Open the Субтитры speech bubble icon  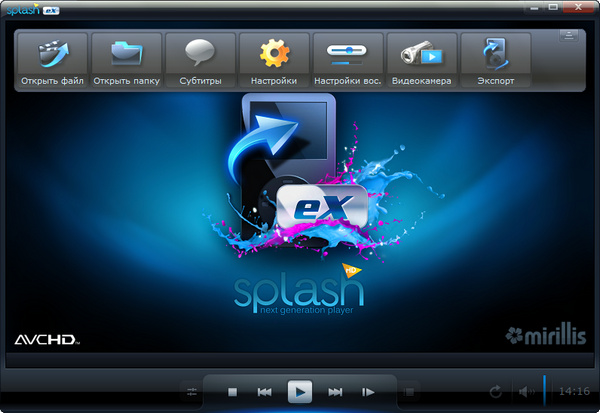point(200,60)
